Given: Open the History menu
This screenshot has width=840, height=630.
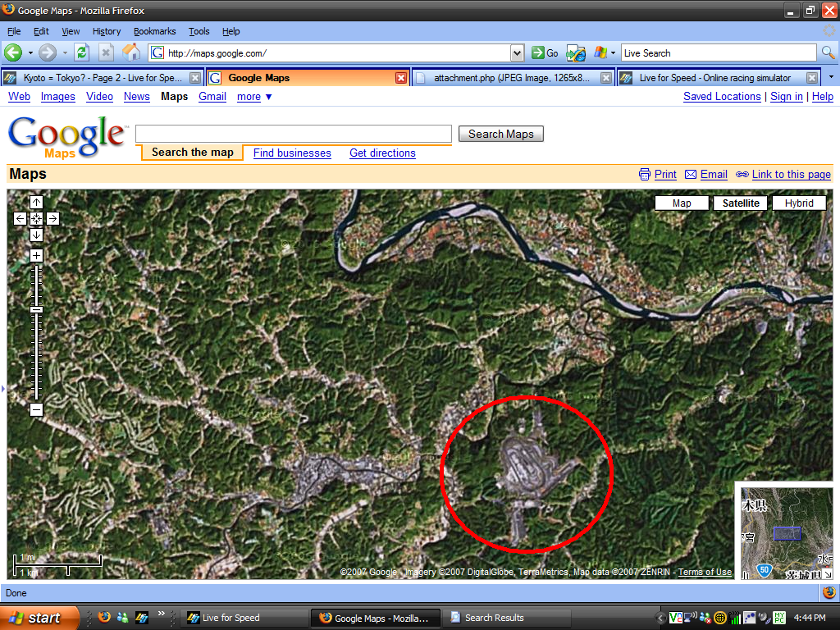Looking at the screenshot, I should tap(106, 32).
